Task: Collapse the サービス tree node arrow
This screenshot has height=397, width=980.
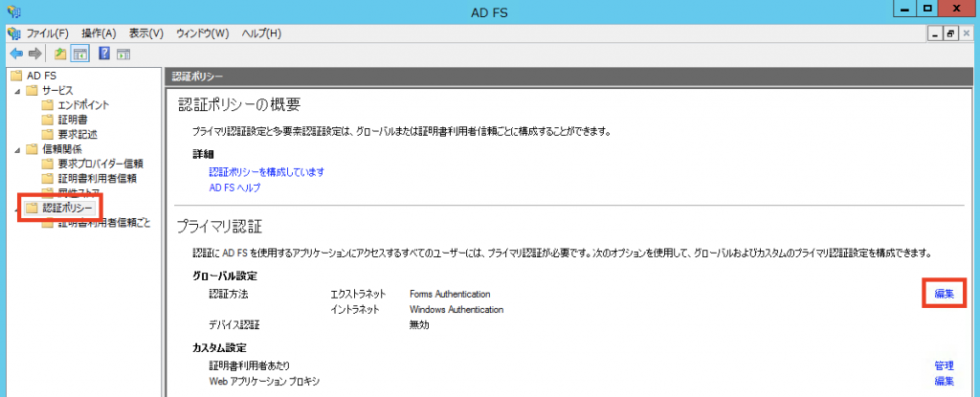Action: point(17,91)
